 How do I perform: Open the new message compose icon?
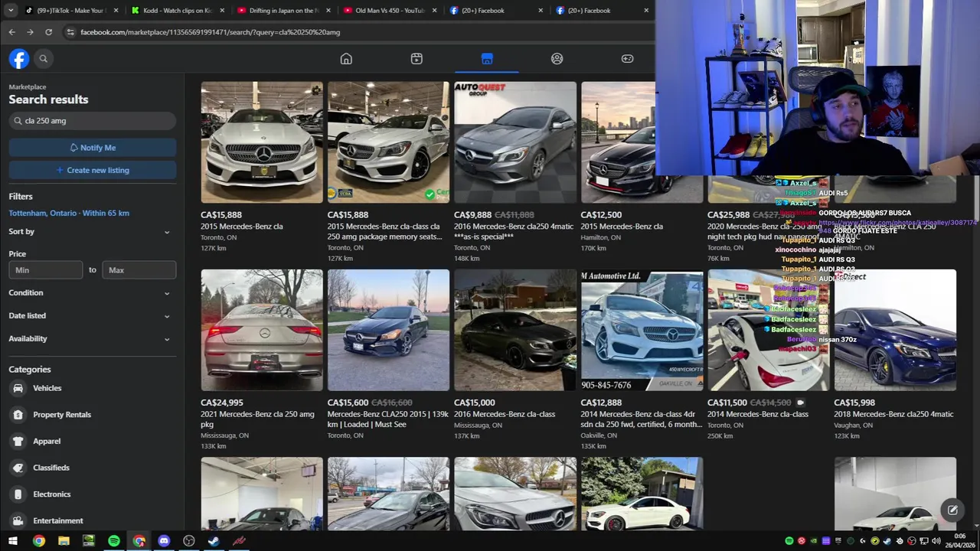(952, 510)
